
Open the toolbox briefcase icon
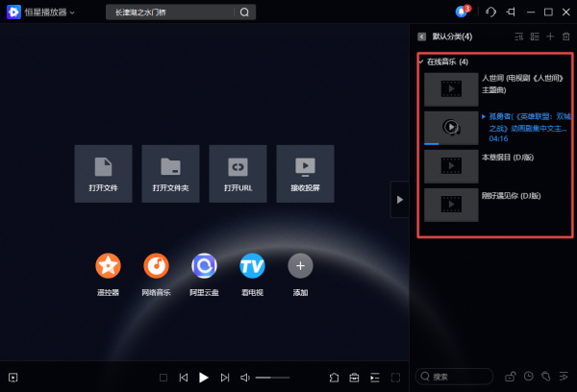coord(354,378)
